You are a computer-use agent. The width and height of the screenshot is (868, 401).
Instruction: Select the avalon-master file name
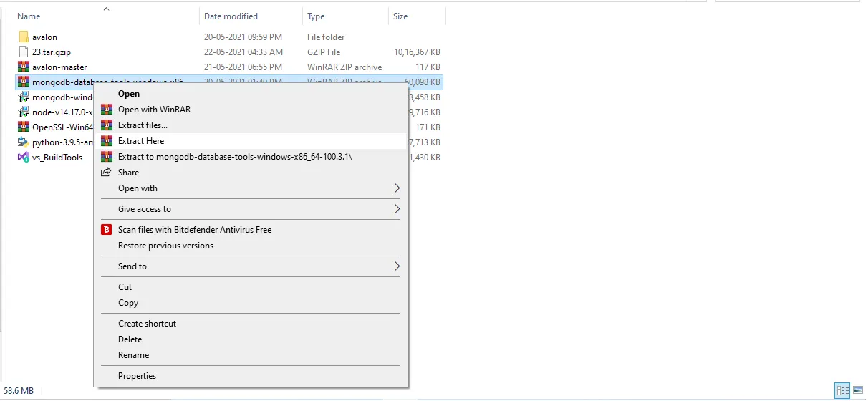tap(59, 67)
